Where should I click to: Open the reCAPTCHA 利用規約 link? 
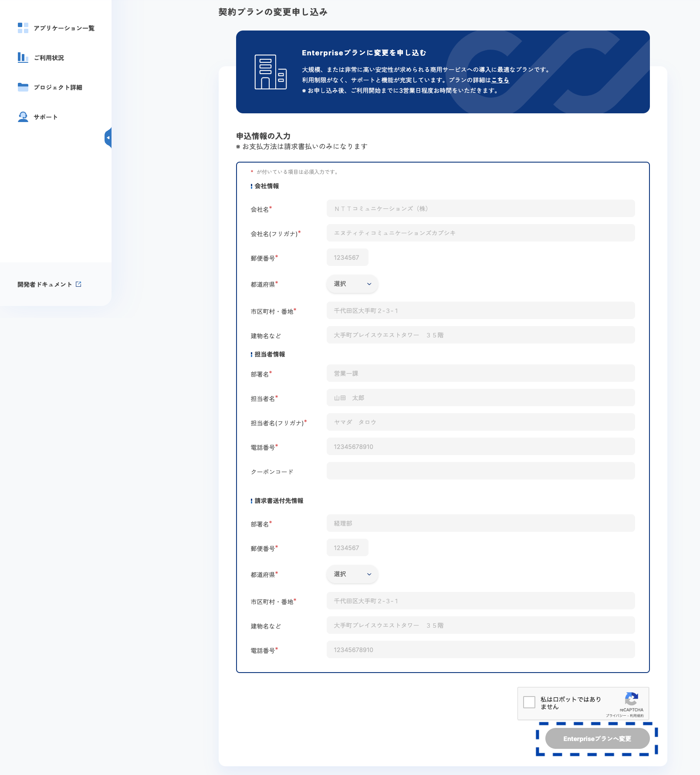[x=637, y=715]
